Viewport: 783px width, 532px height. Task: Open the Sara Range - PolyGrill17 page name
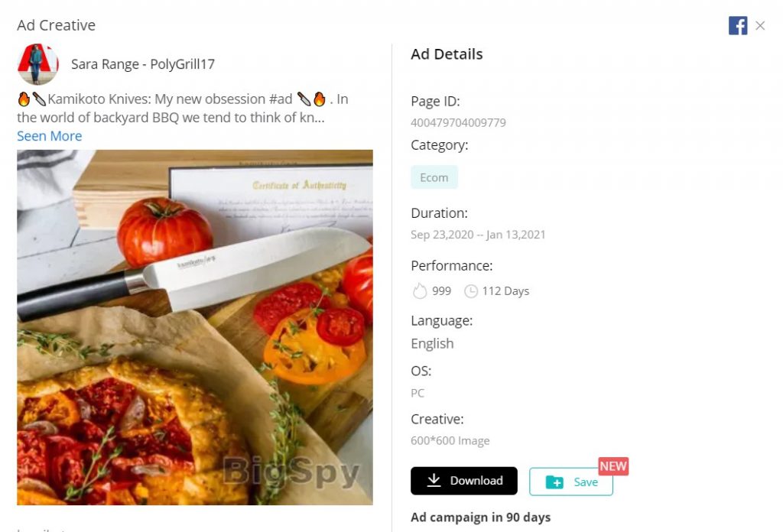143,64
